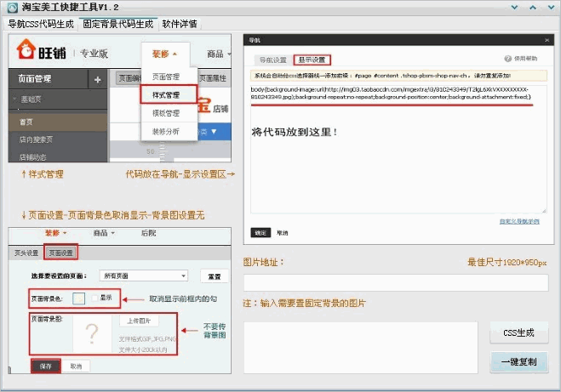561x392 pixels.
Task: Close the 导航 dialog with its X
Action: [547, 40]
